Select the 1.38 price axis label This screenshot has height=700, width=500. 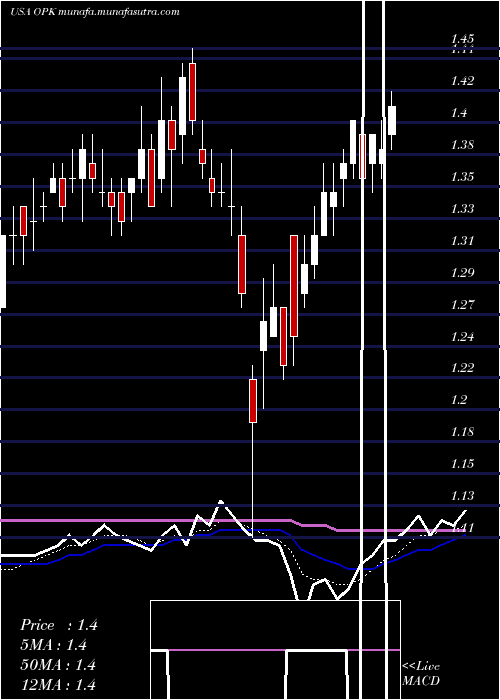(462, 145)
